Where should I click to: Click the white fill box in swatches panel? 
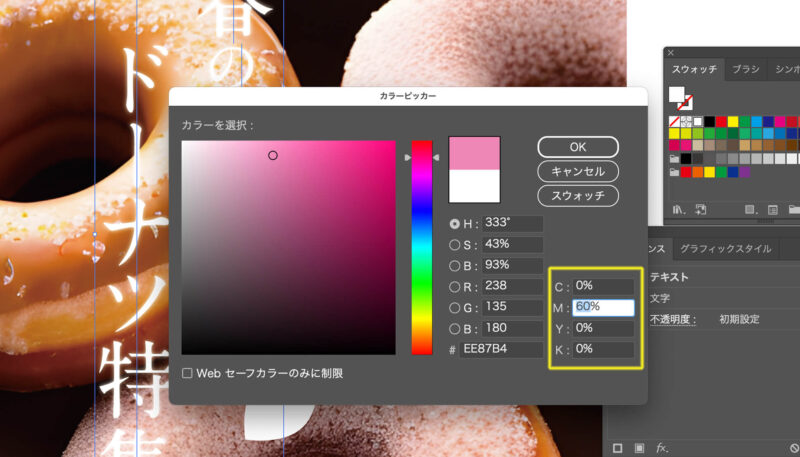coord(677,94)
